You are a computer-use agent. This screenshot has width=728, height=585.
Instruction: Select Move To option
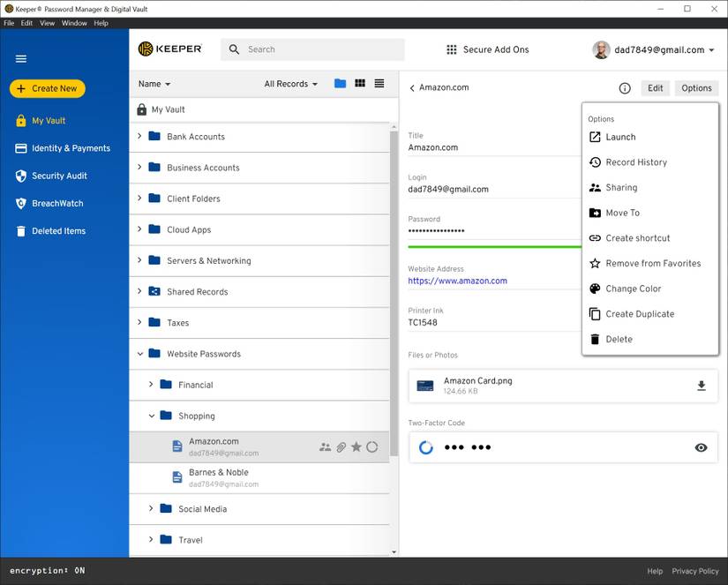click(x=650, y=213)
